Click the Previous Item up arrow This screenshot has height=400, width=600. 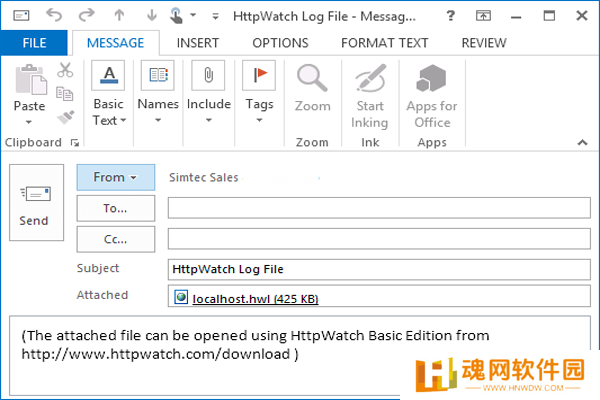[119, 15]
